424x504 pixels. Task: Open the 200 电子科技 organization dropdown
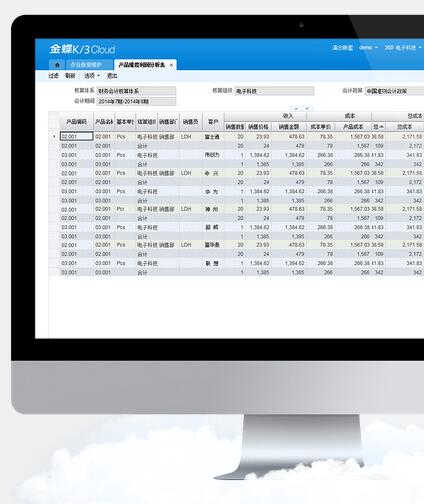click(x=402, y=48)
